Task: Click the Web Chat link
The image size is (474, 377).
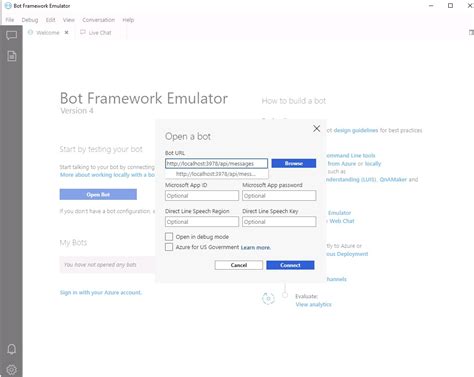Action: click(x=342, y=221)
